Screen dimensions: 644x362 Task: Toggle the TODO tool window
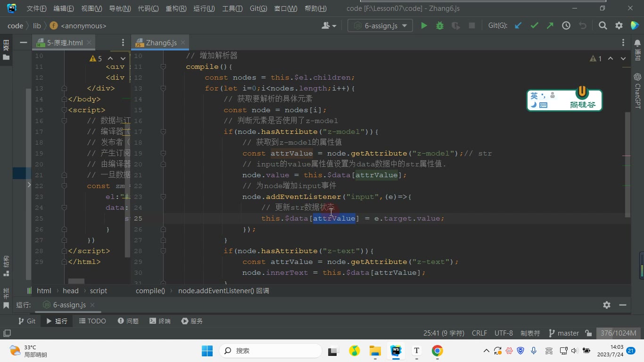tap(92, 321)
